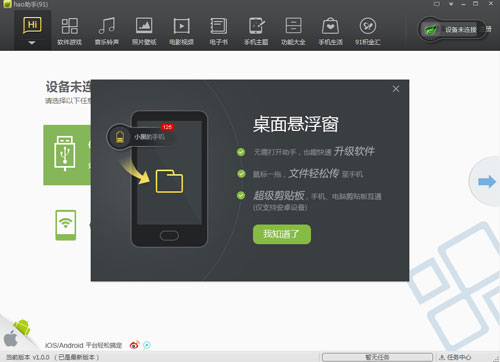Open the 手机生活 phone life shop icon

click(330, 31)
